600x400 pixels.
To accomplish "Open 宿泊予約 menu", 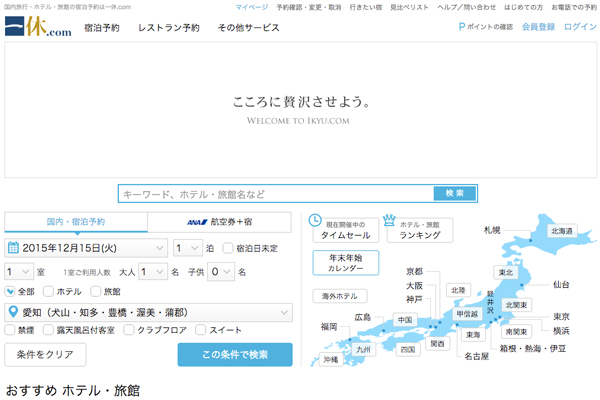I will pyautogui.click(x=102, y=28).
